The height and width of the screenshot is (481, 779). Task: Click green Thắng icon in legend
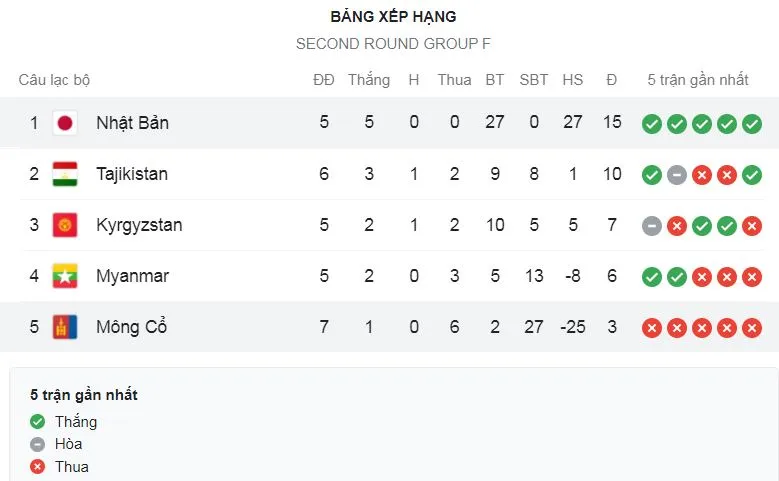[38, 422]
